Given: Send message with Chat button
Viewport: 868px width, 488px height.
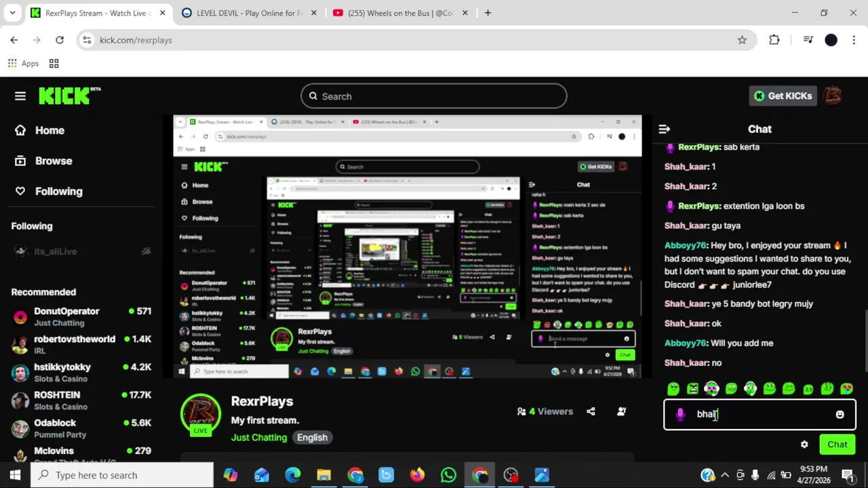Looking at the screenshot, I should 837,445.
